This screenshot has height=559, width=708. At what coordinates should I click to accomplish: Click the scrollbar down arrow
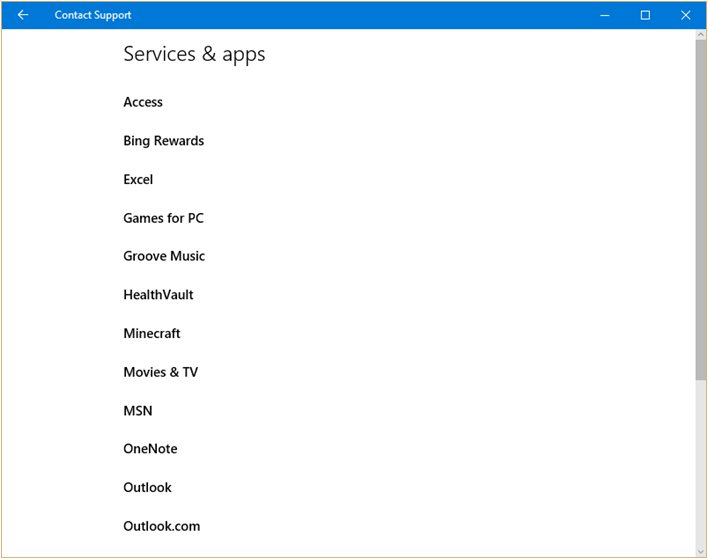tap(701, 552)
